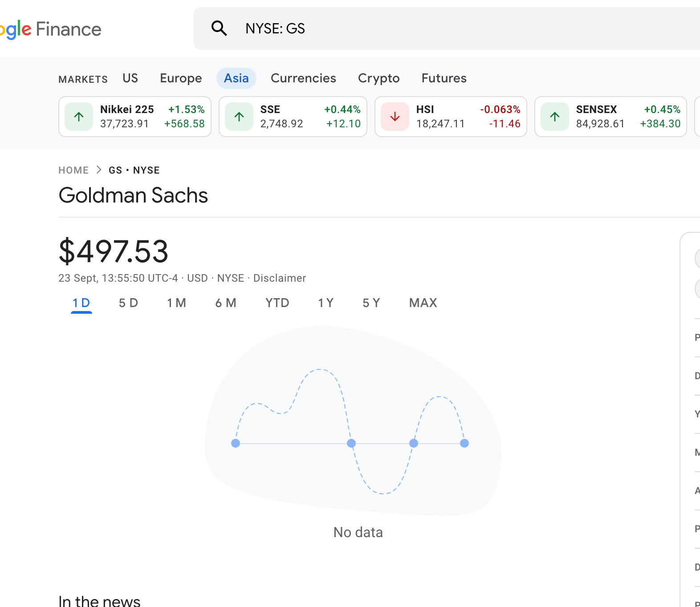The width and height of the screenshot is (700, 607).
Task: Open the Disclaimer link
Action: coord(280,278)
